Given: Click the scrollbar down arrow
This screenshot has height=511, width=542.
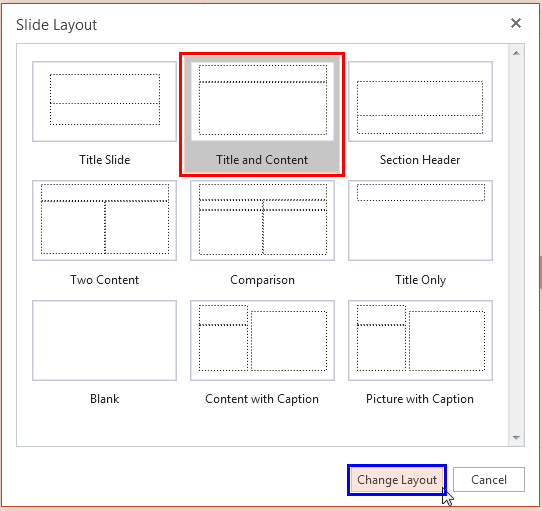Looking at the screenshot, I should 516,438.
